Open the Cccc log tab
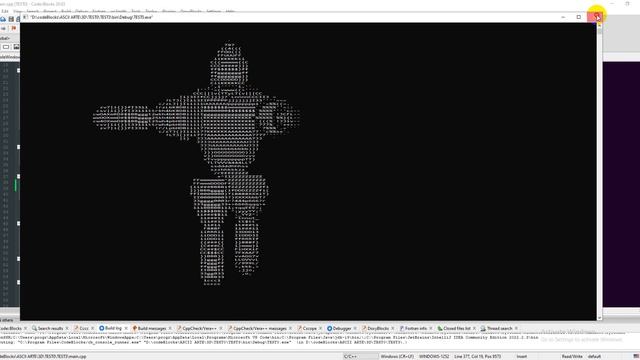This screenshot has height=360, width=640. (x=84, y=328)
